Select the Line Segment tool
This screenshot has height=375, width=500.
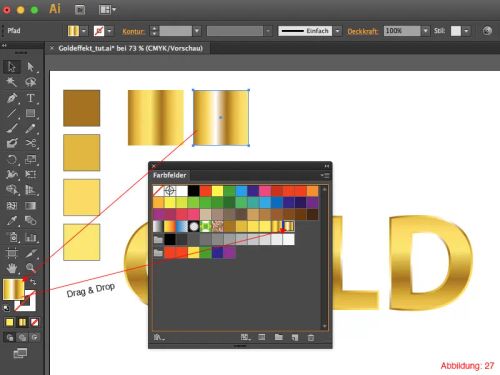pyautogui.click(x=12, y=113)
